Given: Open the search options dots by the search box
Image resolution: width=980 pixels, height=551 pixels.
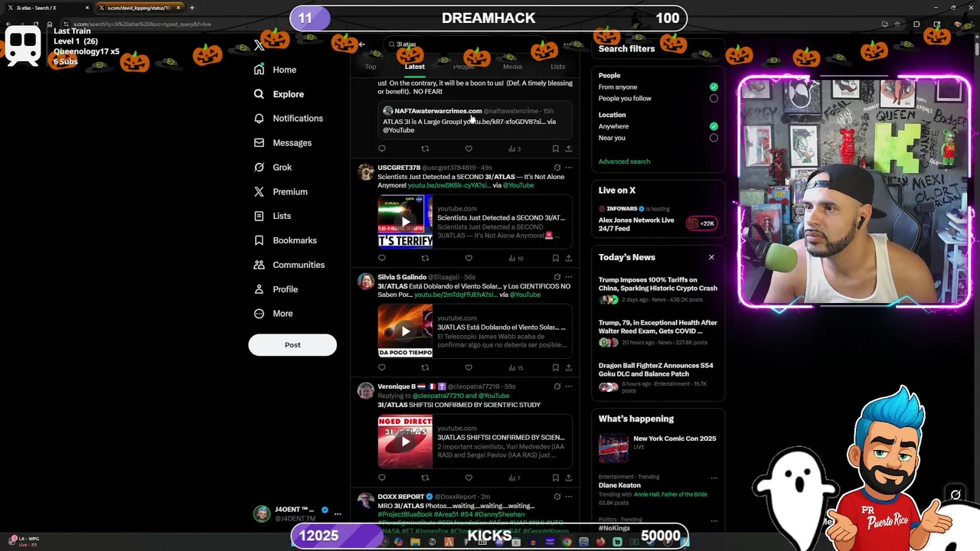Looking at the screenshot, I should click(x=568, y=44).
